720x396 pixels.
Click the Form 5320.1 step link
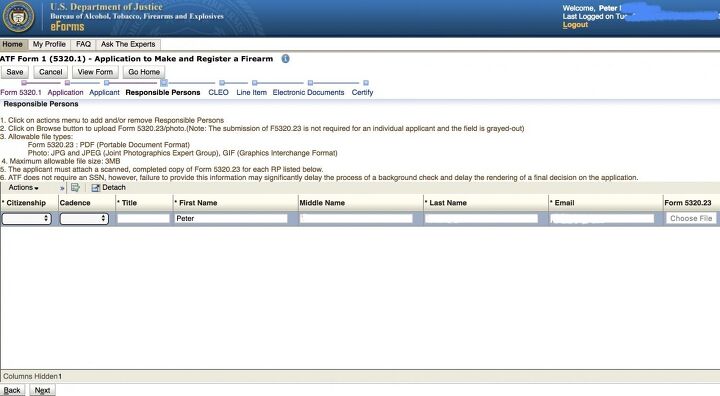[x=21, y=92]
